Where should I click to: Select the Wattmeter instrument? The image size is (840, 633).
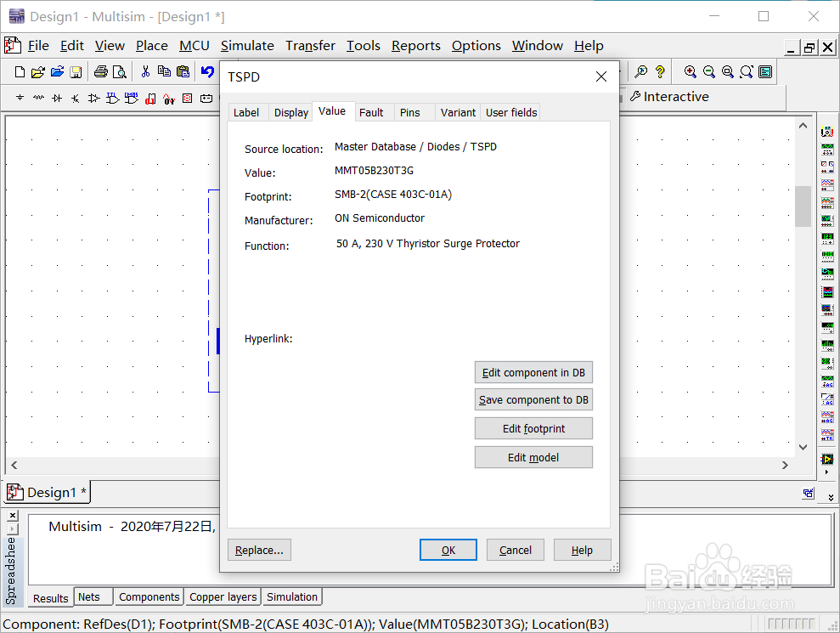[x=827, y=167]
